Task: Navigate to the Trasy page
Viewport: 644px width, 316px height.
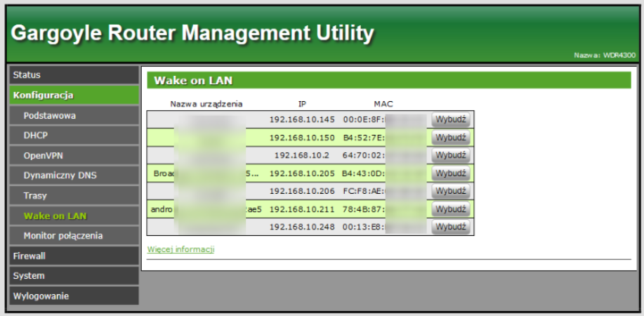Action: pos(72,196)
